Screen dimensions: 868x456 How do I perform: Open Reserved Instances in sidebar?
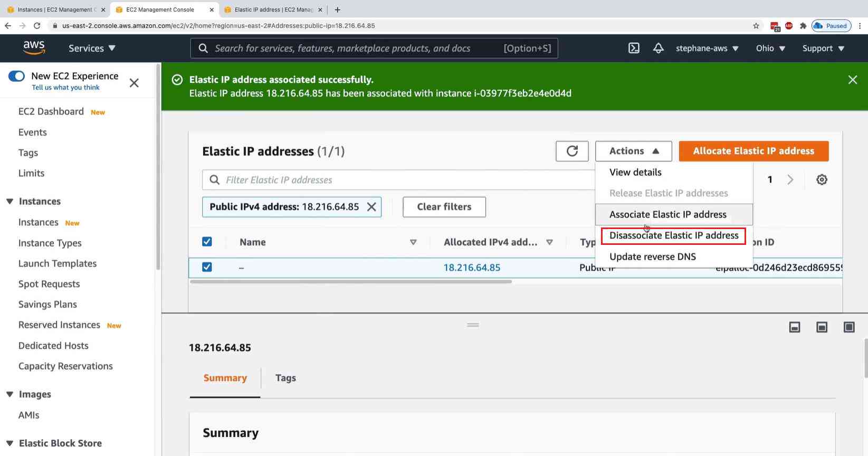coord(59,325)
